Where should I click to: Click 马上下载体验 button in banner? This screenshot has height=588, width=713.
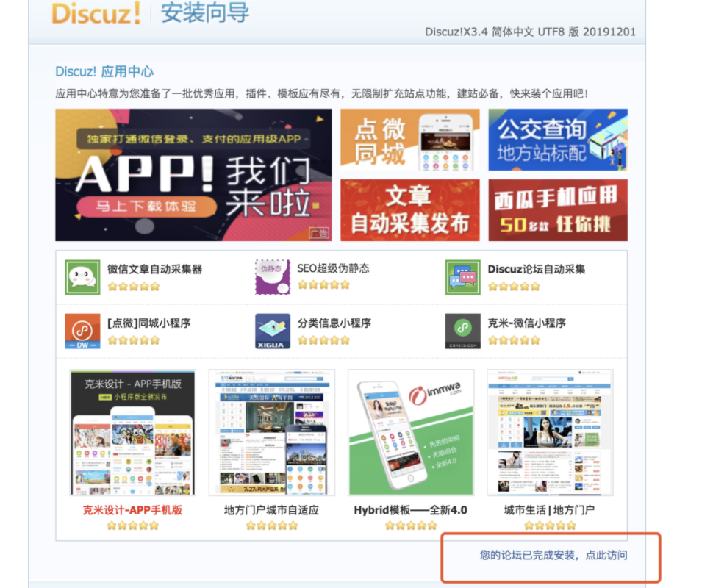146,206
